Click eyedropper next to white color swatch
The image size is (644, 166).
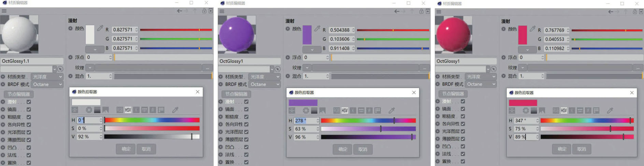[x=100, y=28]
